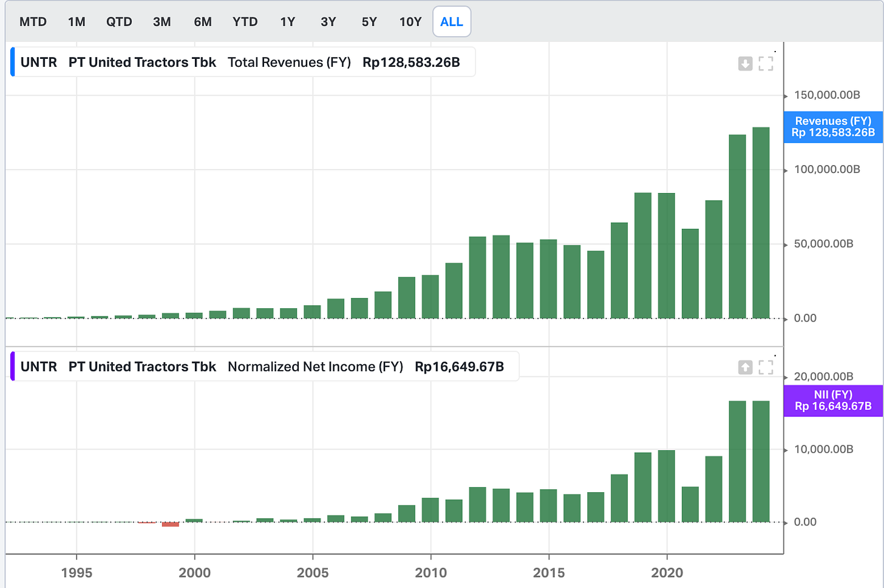
Task: Move Normalized Net Income pane up arrow
Action: (x=745, y=367)
